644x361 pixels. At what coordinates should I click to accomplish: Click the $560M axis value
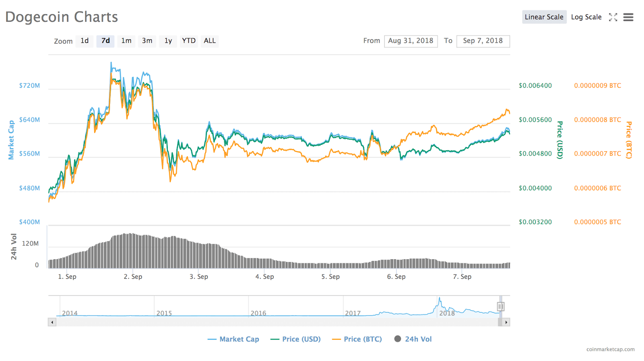(x=29, y=154)
